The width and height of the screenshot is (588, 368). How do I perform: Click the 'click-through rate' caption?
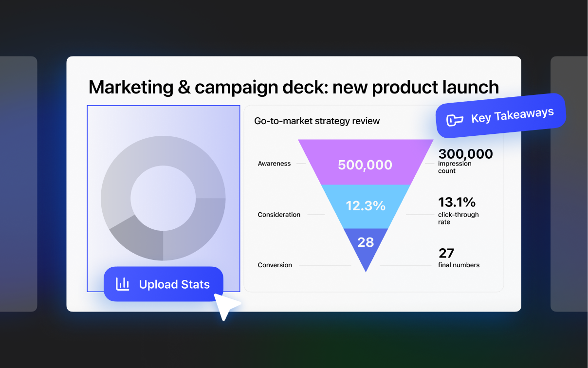pyautogui.click(x=459, y=219)
